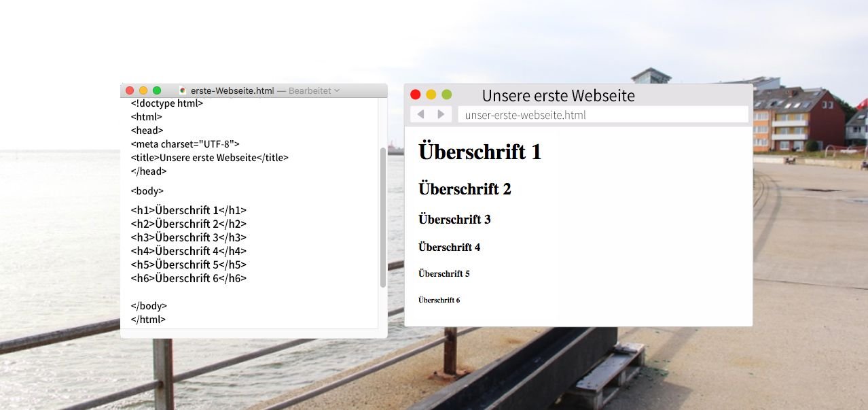Click the editor window's vertical scrollbar

(383, 217)
